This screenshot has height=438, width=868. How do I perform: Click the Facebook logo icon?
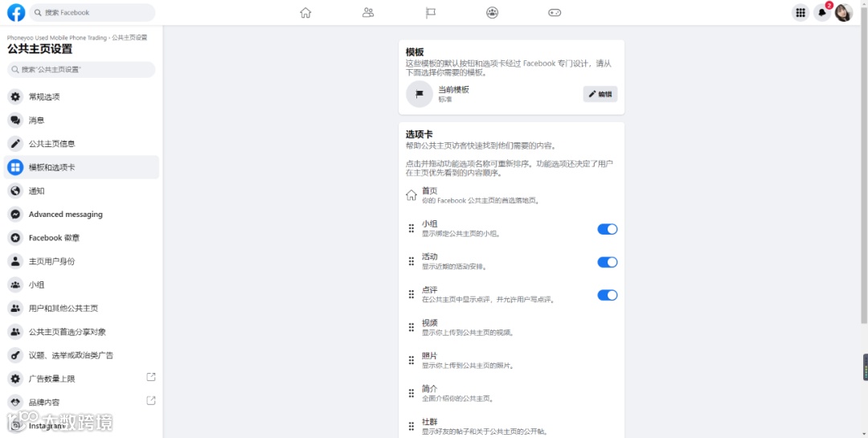coord(16,12)
